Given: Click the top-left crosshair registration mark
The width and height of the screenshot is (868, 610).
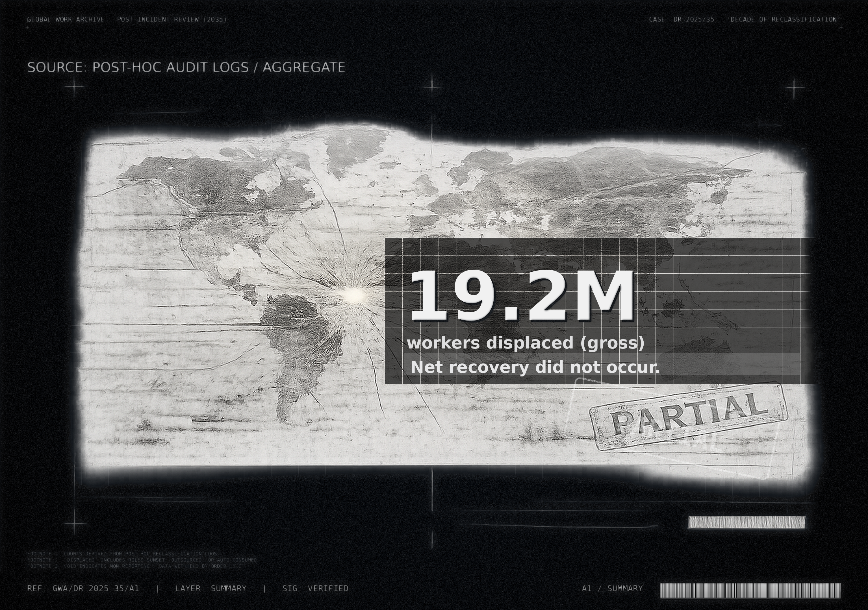Looking at the screenshot, I should coord(75,87).
